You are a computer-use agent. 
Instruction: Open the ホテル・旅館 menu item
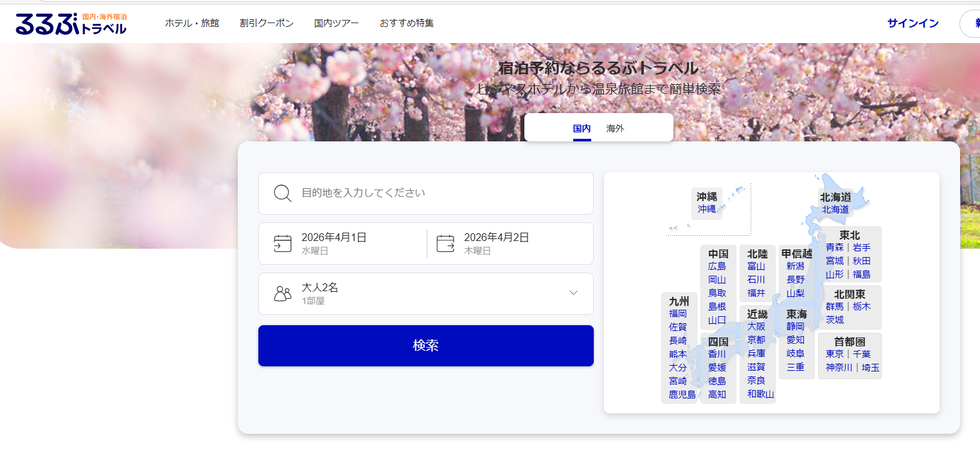click(192, 23)
